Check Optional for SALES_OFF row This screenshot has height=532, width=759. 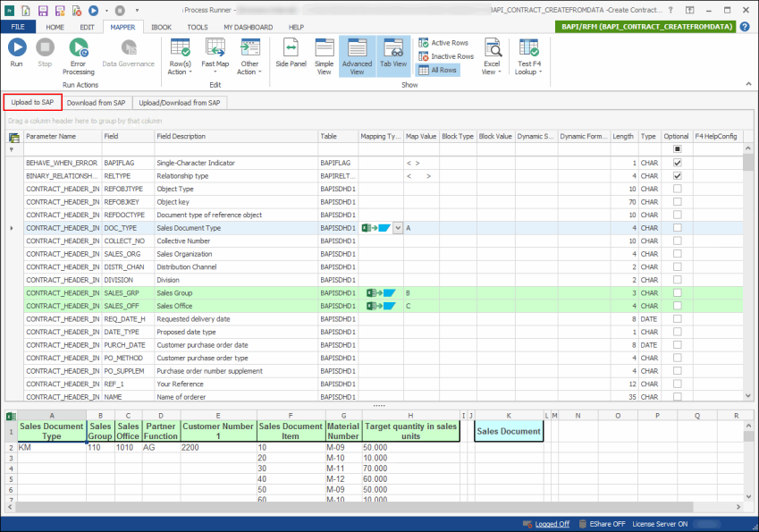677,306
